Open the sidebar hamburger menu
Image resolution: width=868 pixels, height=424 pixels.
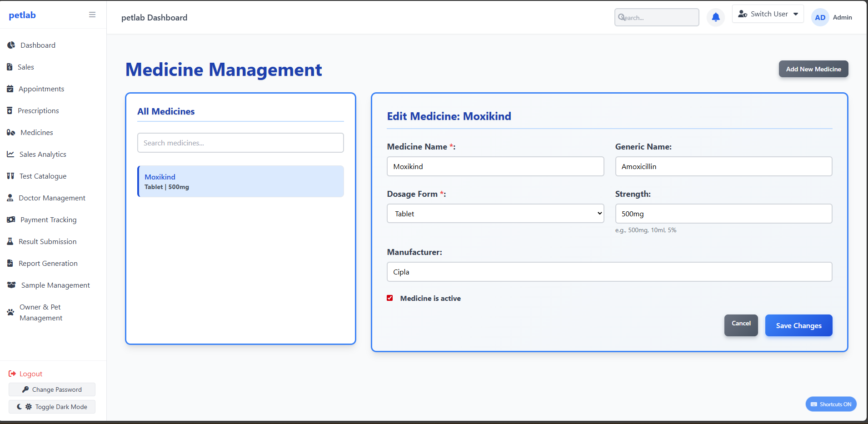click(x=92, y=15)
